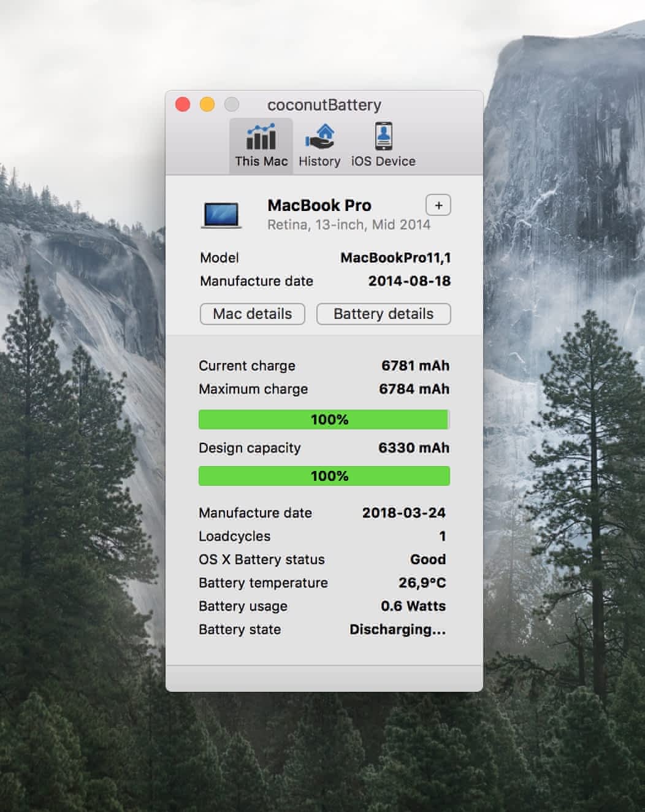This screenshot has width=645, height=812.
Task: Minimize the coconutBattery window
Action: (207, 104)
